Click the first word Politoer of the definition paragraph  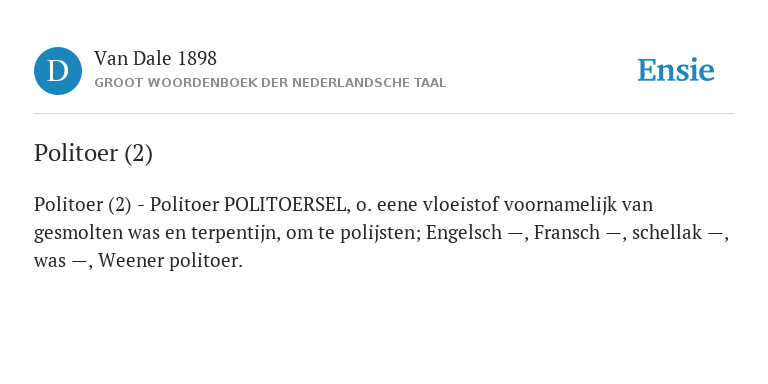pyautogui.click(x=68, y=205)
